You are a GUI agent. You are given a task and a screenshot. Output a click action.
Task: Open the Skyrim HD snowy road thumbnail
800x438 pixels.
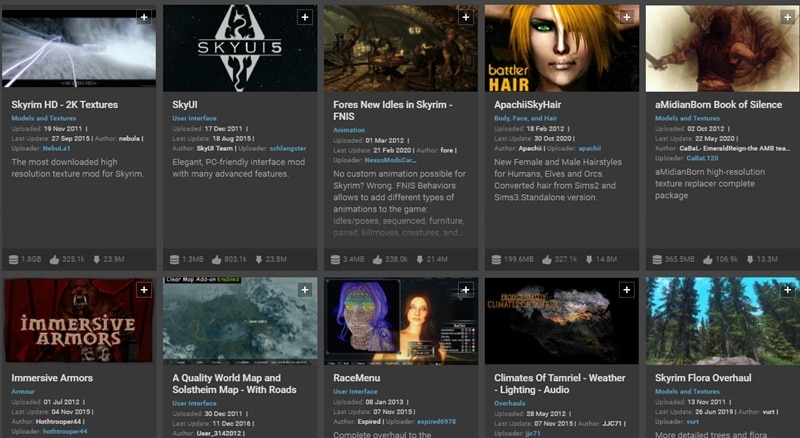click(79, 48)
